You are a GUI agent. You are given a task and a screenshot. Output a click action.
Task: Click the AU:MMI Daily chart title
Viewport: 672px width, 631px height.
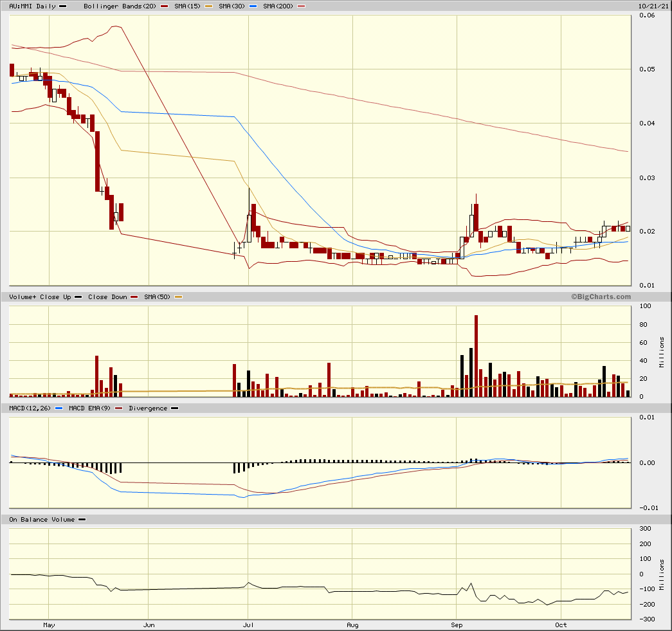pyautogui.click(x=33, y=6)
